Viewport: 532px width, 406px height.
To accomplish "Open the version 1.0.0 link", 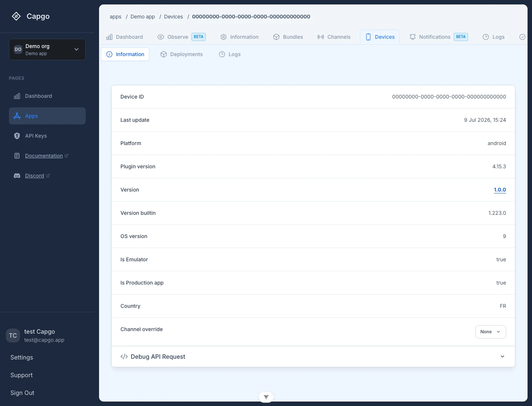I will click(500, 190).
